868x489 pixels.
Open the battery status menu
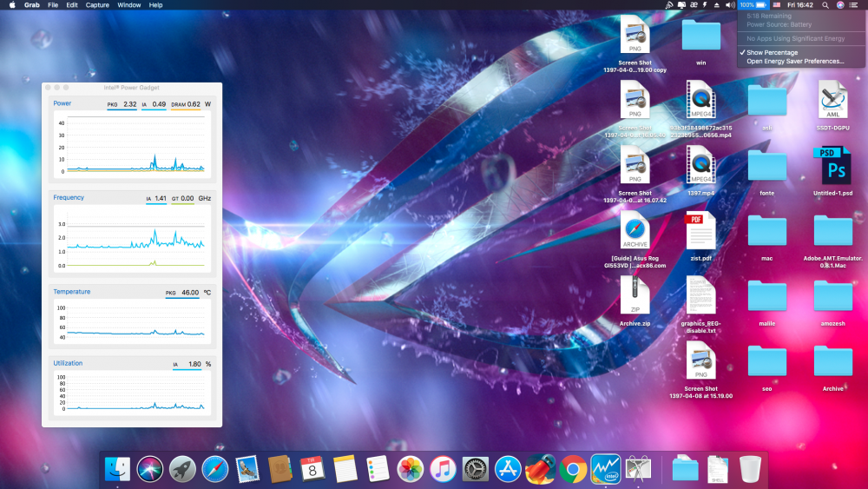click(753, 5)
